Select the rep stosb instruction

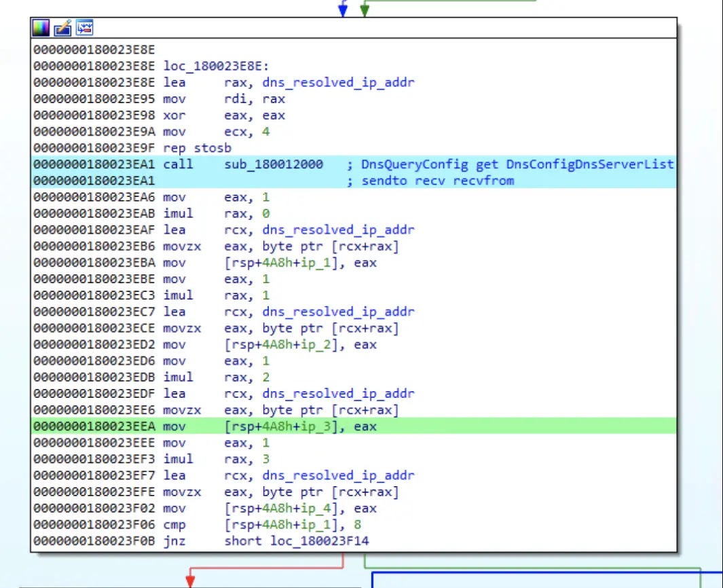198,148
